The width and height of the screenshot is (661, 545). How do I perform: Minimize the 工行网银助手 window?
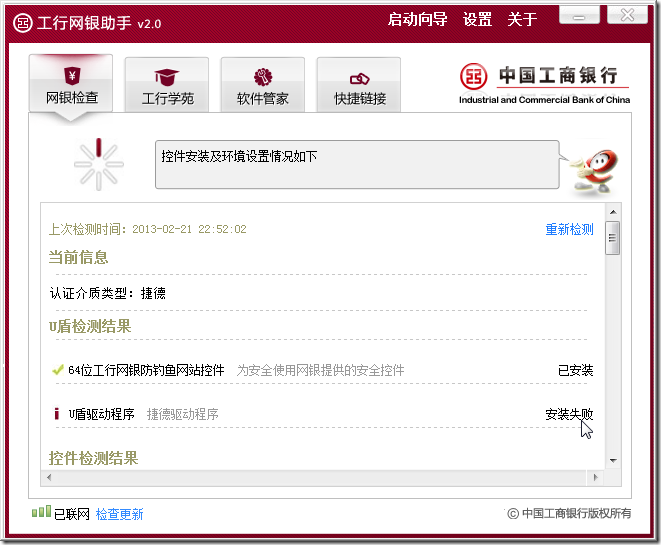coord(579,16)
